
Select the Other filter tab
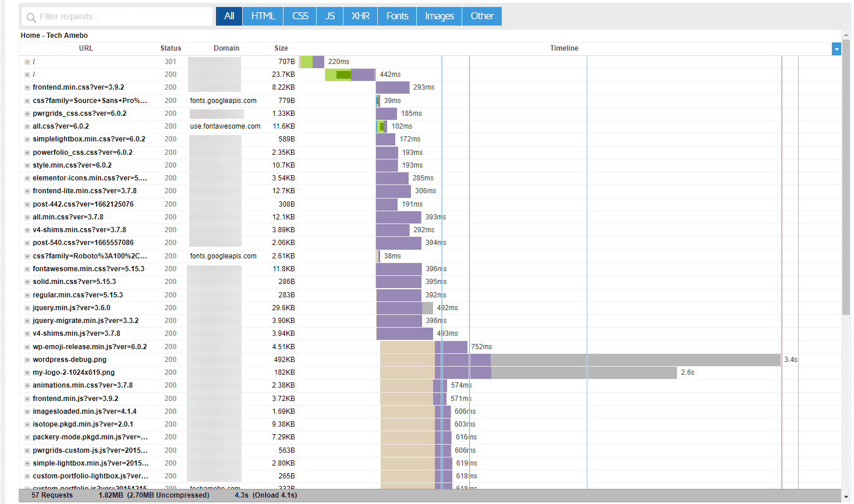click(482, 16)
